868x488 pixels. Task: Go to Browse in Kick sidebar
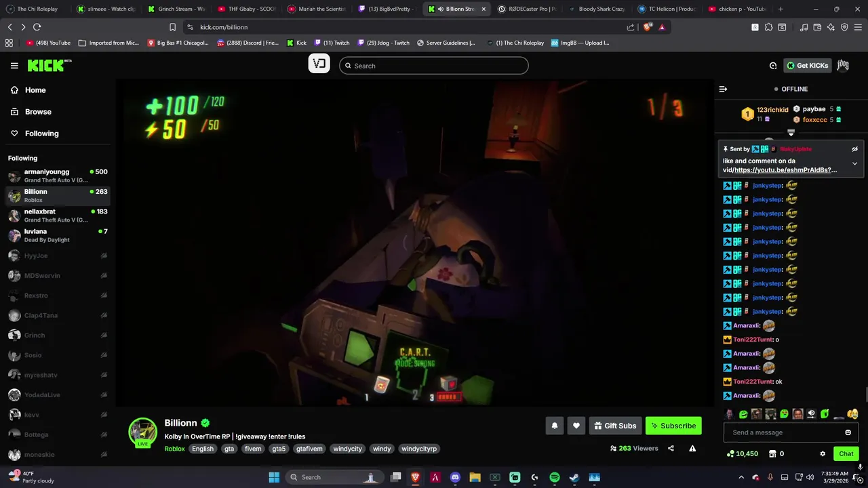tap(31, 112)
